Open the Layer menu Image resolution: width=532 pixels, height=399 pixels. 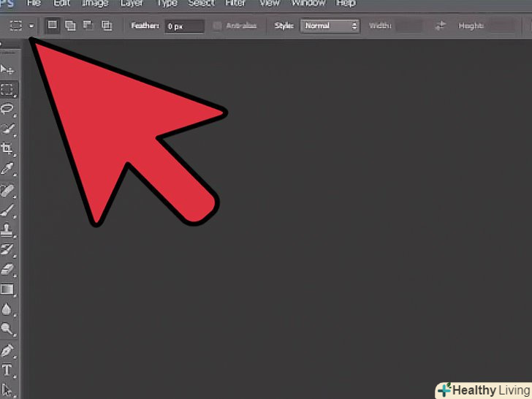[132, 4]
